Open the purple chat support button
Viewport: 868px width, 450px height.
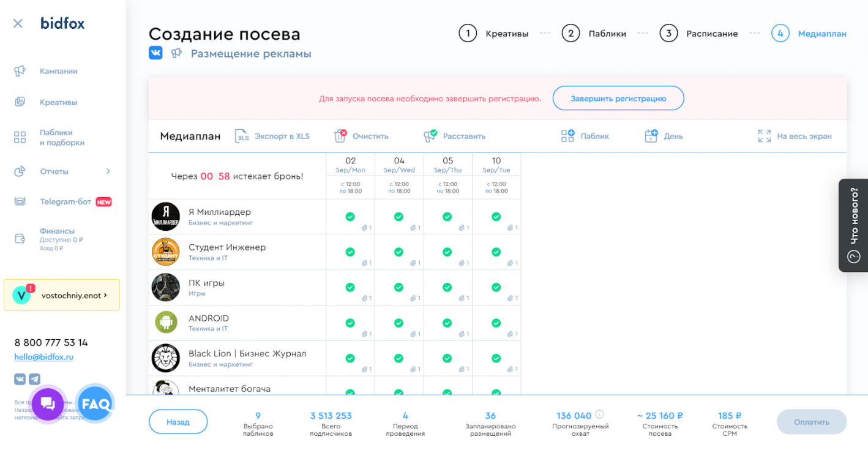[47, 403]
